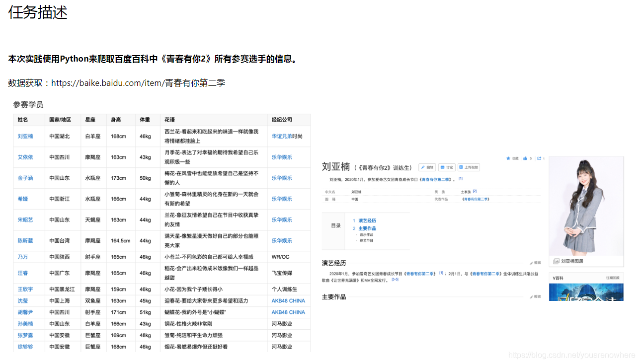Click the baike.baidu.com data source URL text
640x364 pixels.
pos(138,83)
